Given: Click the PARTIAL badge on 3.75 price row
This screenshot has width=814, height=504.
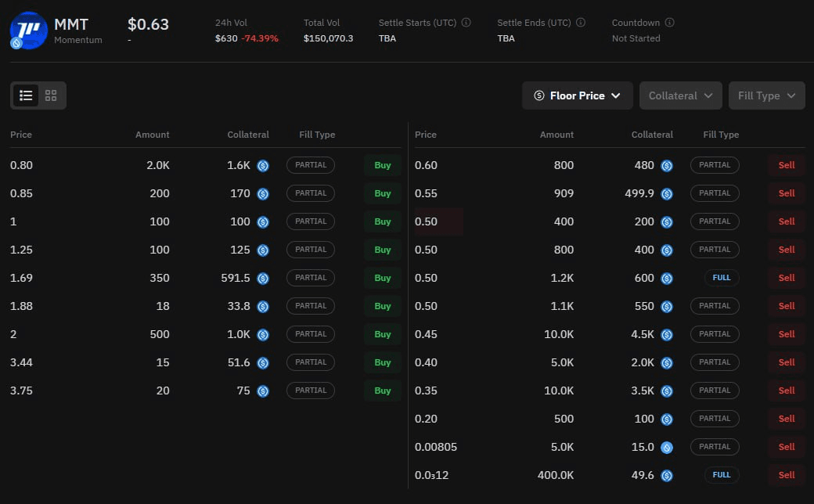Looking at the screenshot, I should (311, 391).
